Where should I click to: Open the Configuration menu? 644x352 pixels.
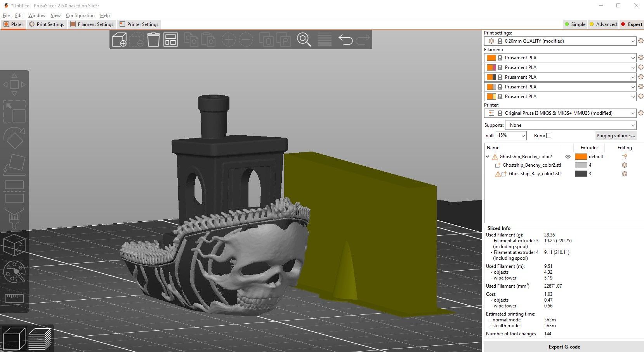click(x=80, y=16)
